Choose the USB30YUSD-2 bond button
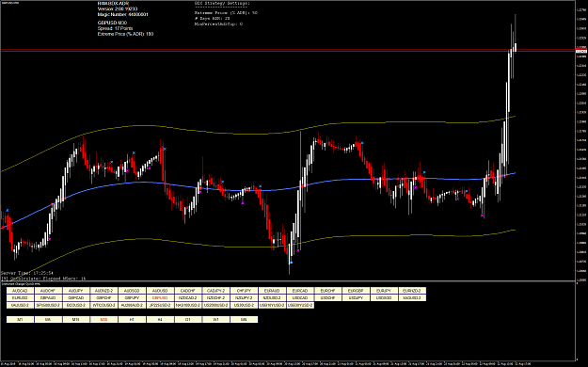This screenshot has width=588, height=367. [300, 306]
